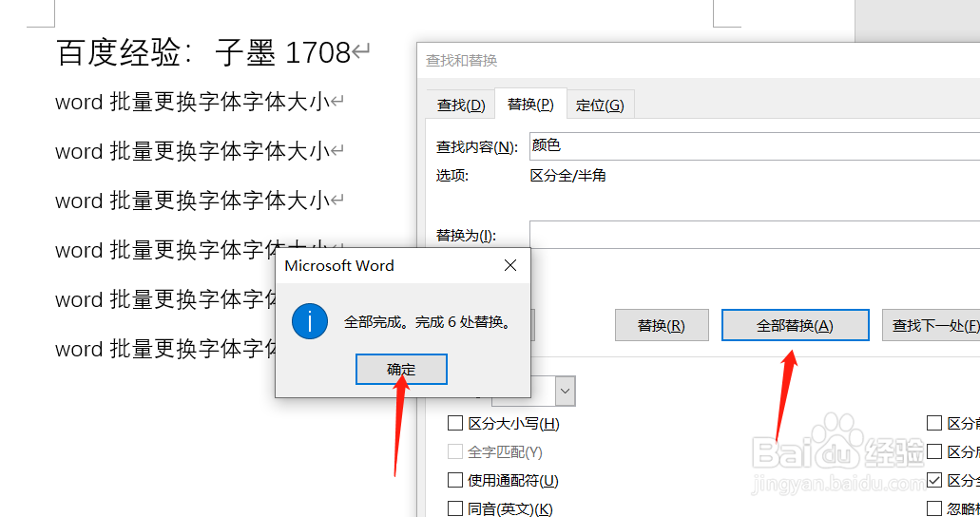Click the 查找内容 input field containing 颜色
Viewport: 980px width, 517px height.
(755, 146)
